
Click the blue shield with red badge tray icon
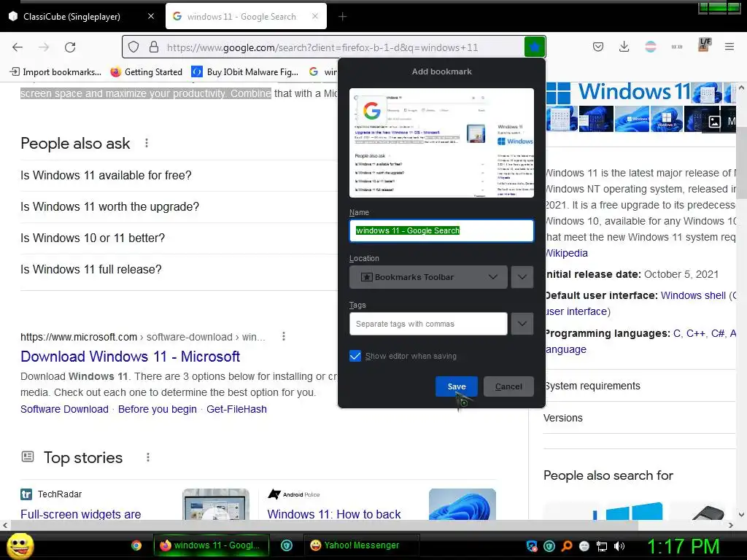click(x=532, y=545)
